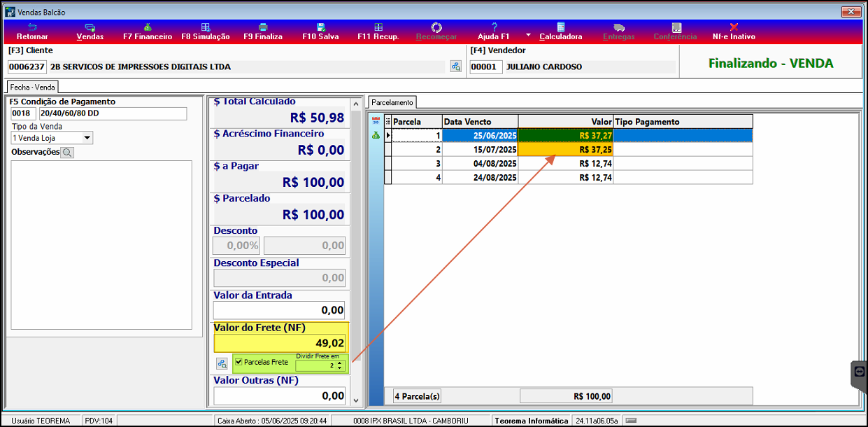Expand the dropdown arrow after Ajuda F1
The height and width of the screenshot is (427, 868).
point(528,34)
